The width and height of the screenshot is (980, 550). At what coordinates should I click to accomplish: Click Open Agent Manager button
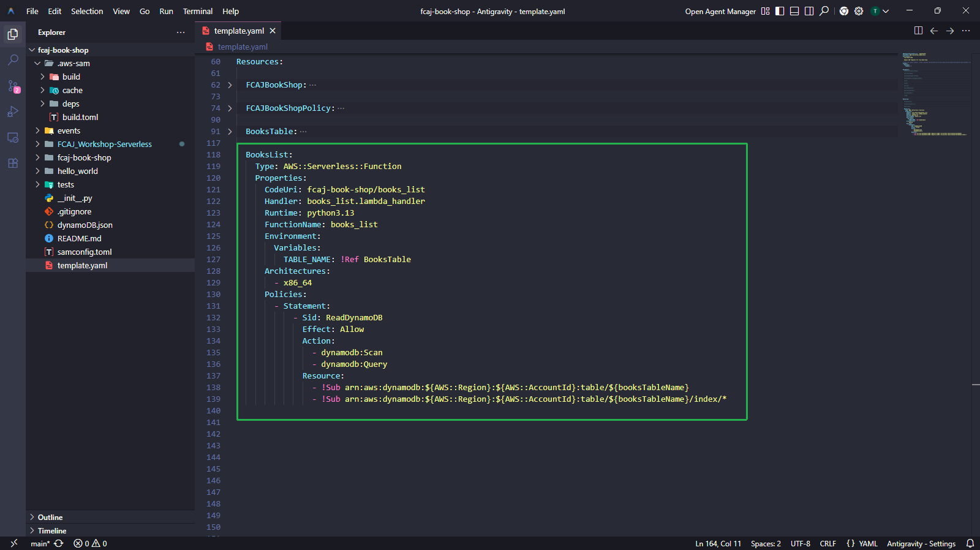point(720,11)
